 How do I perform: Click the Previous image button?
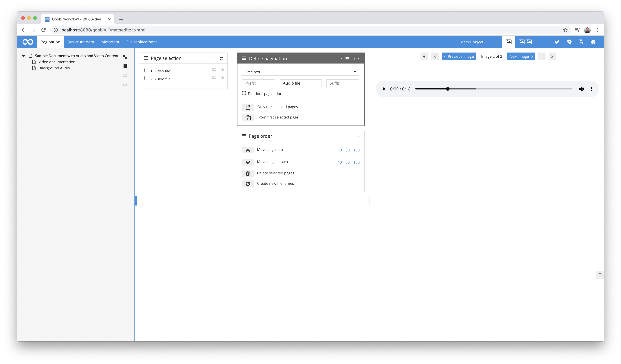click(459, 56)
